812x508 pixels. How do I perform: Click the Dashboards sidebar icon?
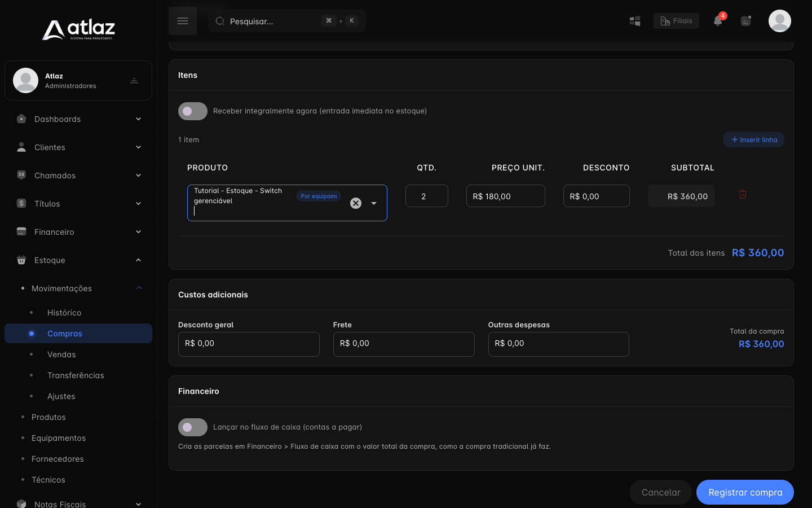point(21,119)
